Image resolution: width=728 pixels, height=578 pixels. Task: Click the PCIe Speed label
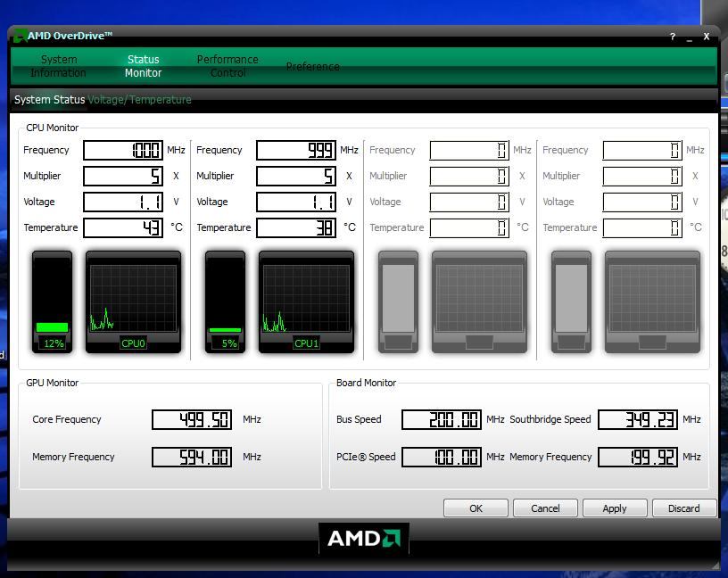coord(366,457)
